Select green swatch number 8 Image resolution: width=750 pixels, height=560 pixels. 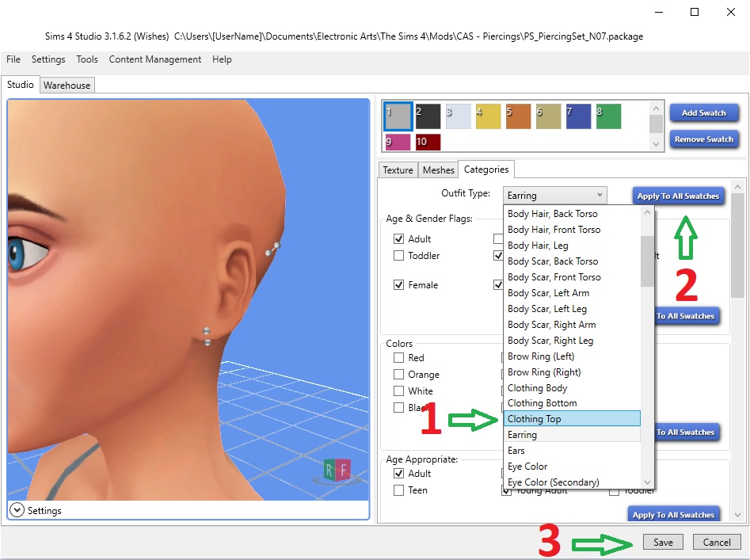[x=608, y=116]
